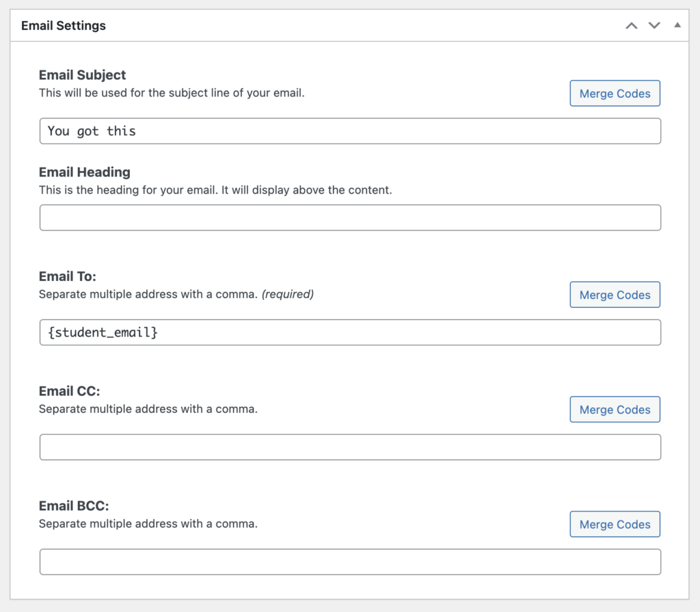The image size is (700, 612).
Task: Open Merge Codes for Email To
Action: (615, 295)
